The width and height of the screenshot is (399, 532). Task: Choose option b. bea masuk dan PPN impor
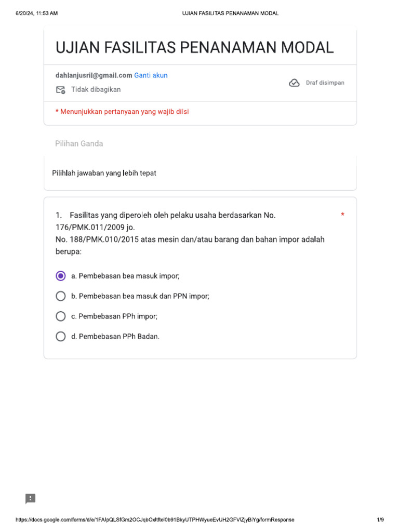point(61,296)
